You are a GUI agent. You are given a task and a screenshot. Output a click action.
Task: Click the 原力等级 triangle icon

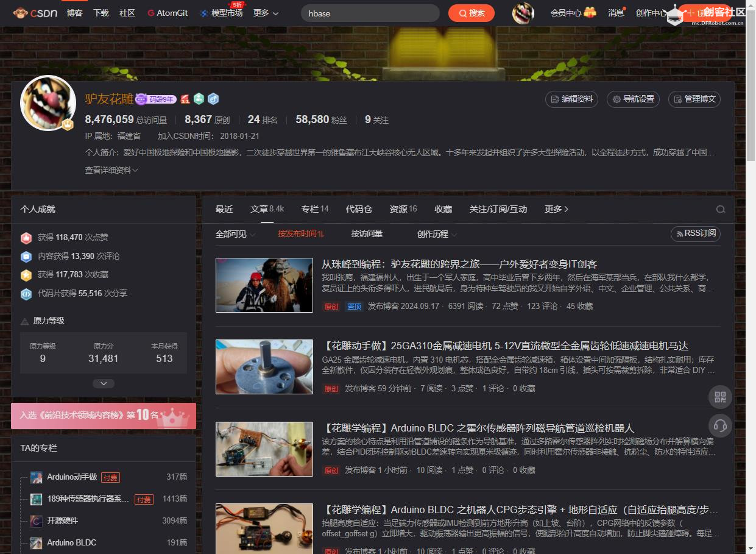pyautogui.click(x=25, y=321)
